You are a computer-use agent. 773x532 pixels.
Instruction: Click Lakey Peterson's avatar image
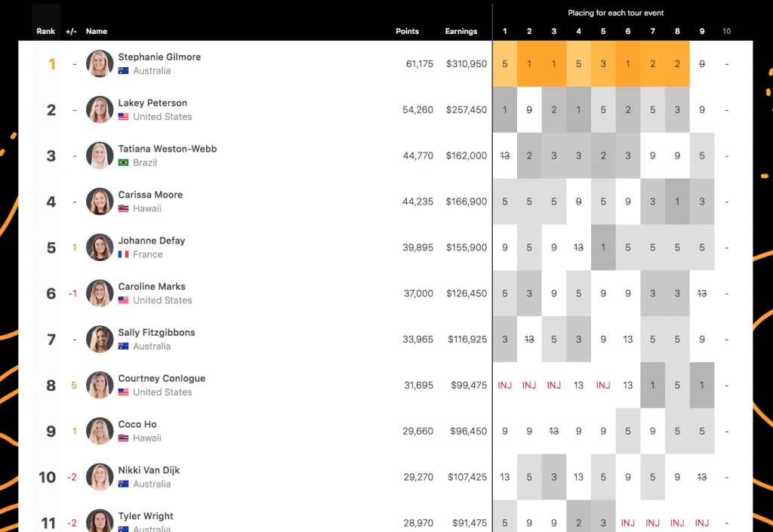tap(100, 110)
